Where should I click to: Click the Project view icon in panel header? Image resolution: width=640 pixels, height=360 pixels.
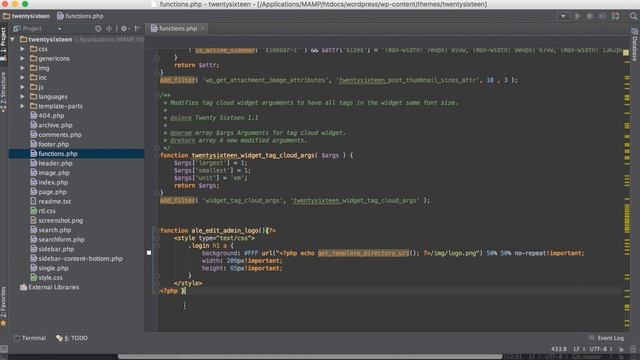click(x=17, y=29)
